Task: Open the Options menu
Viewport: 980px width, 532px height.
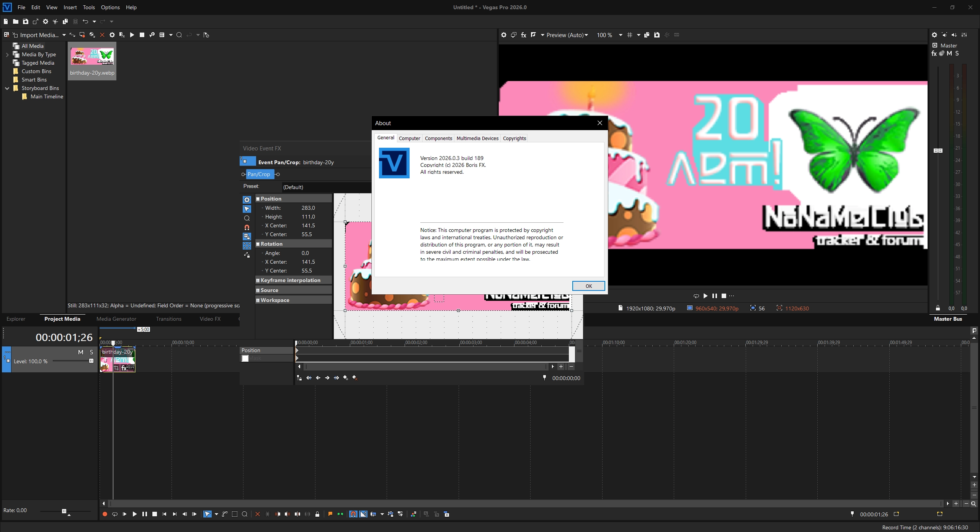Action: pyautogui.click(x=110, y=7)
